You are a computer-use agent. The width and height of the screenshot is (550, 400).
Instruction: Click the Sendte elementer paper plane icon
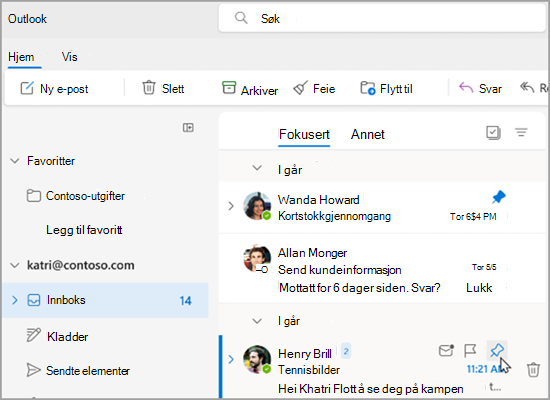point(34,370)
